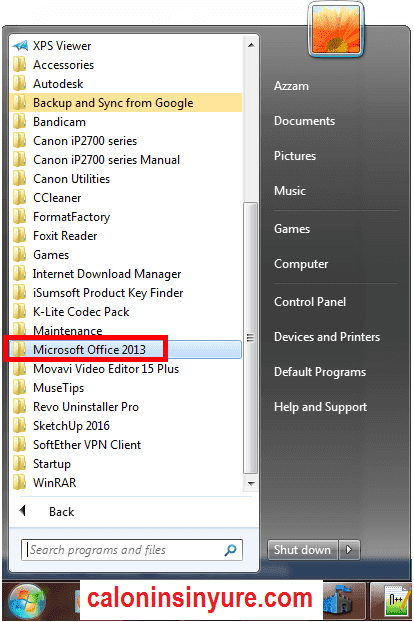Expand Games program folder in list
Screen dimensions: 414x622
(x=125, y=255)
